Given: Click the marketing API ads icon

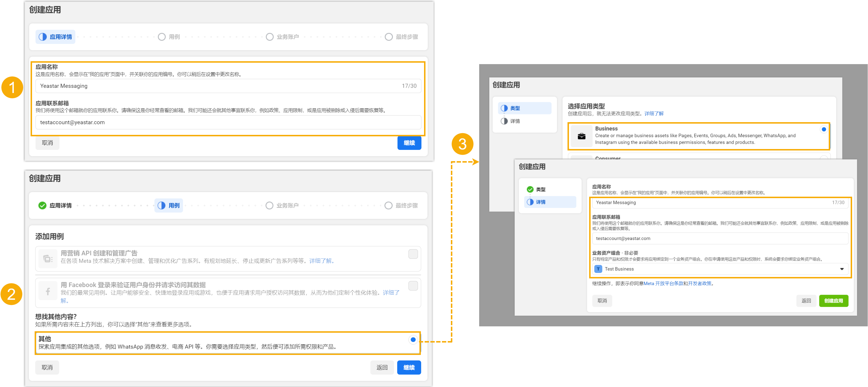Looking at the screenshot, I should coord(48,259).
